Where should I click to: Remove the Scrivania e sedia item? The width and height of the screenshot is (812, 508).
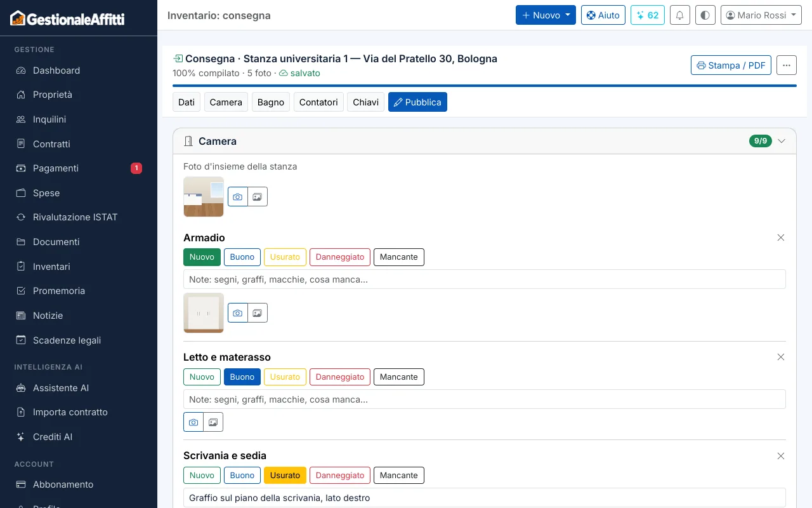tap(781, 456)
